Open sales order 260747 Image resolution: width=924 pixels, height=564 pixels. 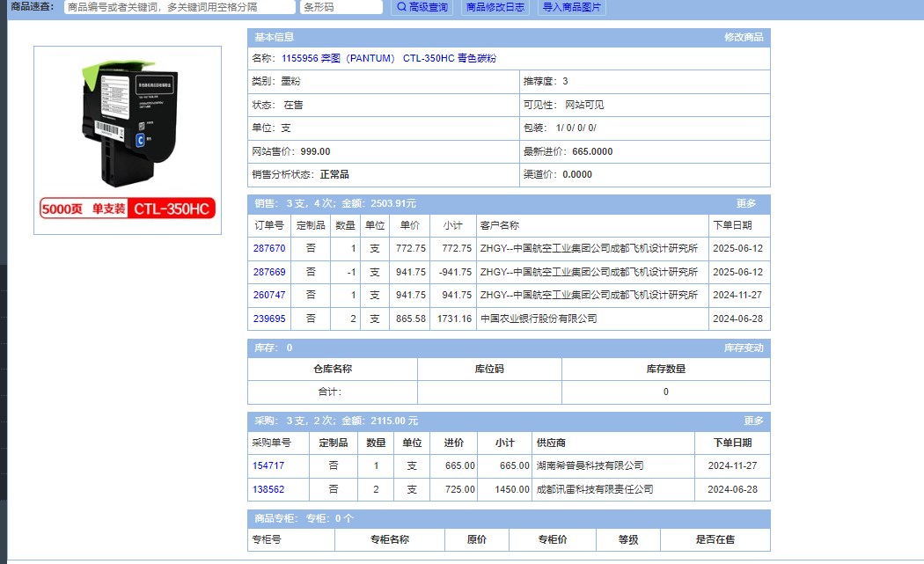point(269,295)
